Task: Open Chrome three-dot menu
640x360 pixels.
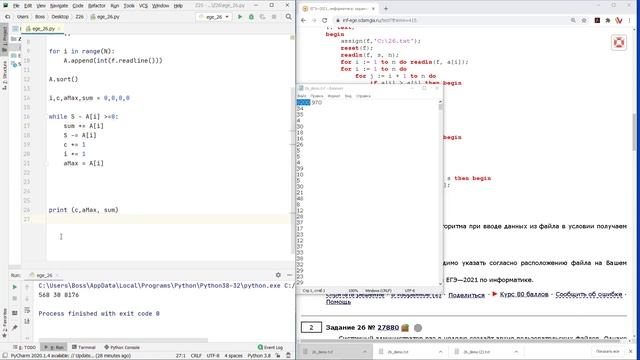Action: 630,20
